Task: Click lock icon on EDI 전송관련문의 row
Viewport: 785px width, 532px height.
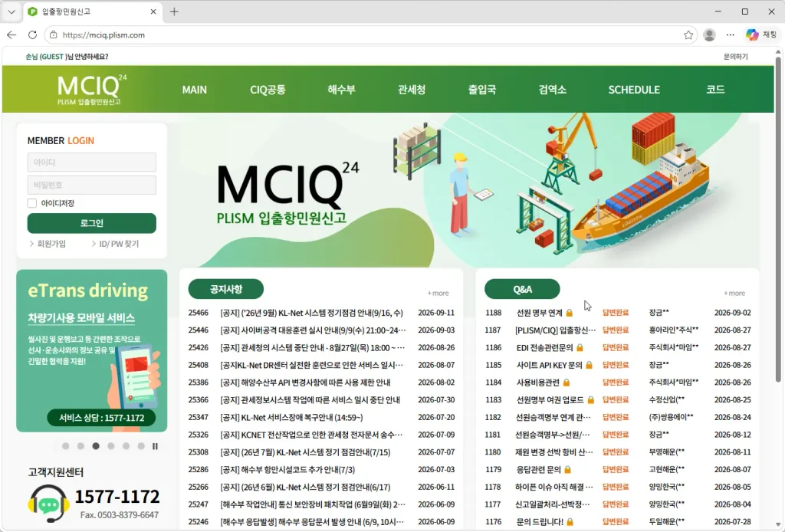Action: 580,347
